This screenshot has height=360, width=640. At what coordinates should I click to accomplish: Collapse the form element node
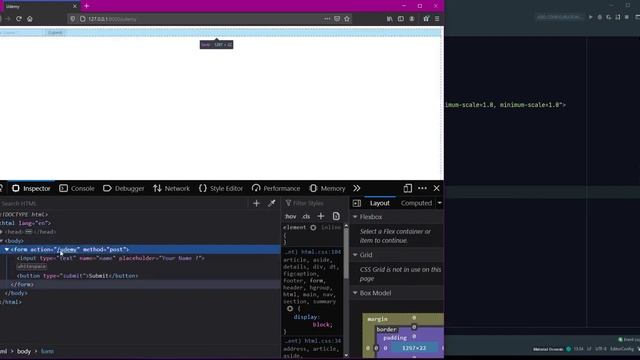(7, 249)
